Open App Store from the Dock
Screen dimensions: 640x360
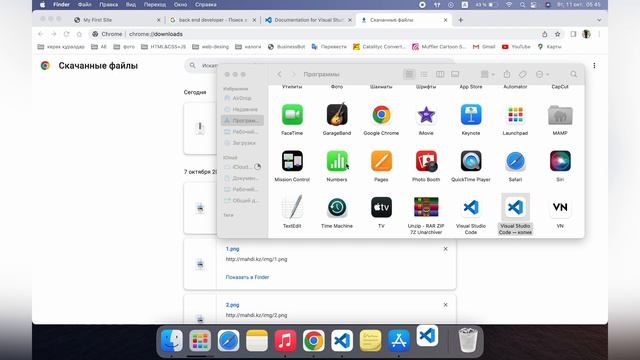[398, 340]
